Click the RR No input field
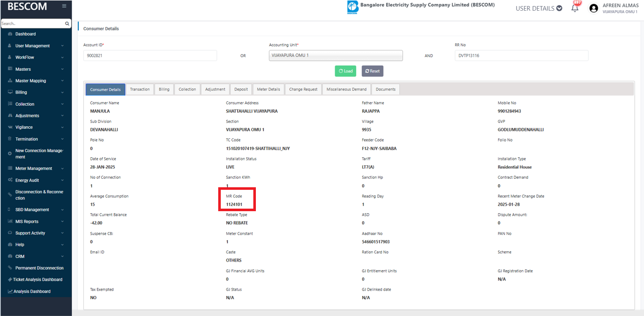 [521, 55]
